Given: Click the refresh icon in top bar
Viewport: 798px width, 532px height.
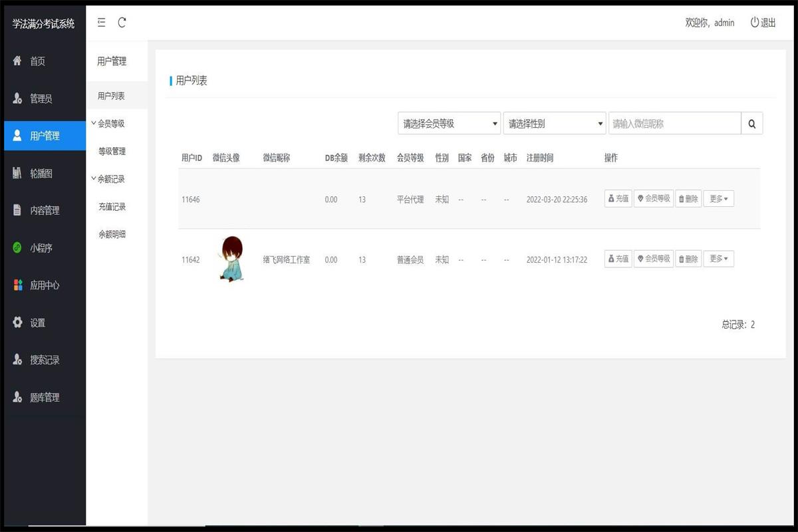Looking at the screenshot, I should point(122,23).
